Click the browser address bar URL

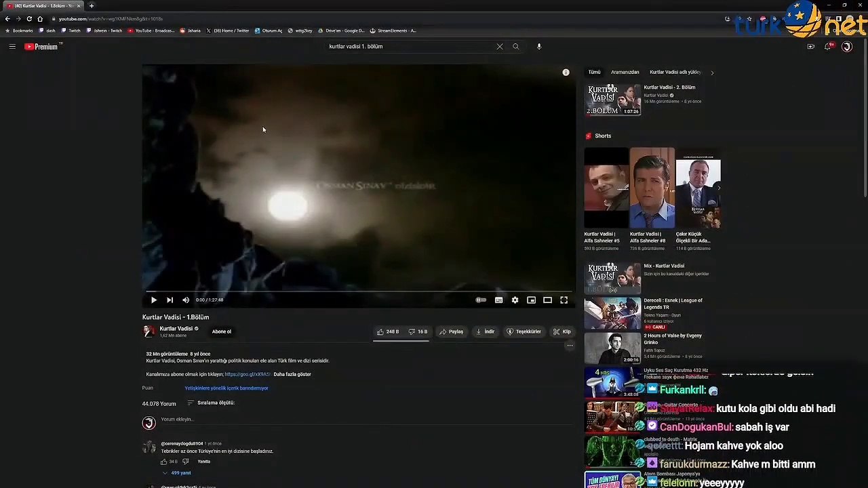click(111, 19)
